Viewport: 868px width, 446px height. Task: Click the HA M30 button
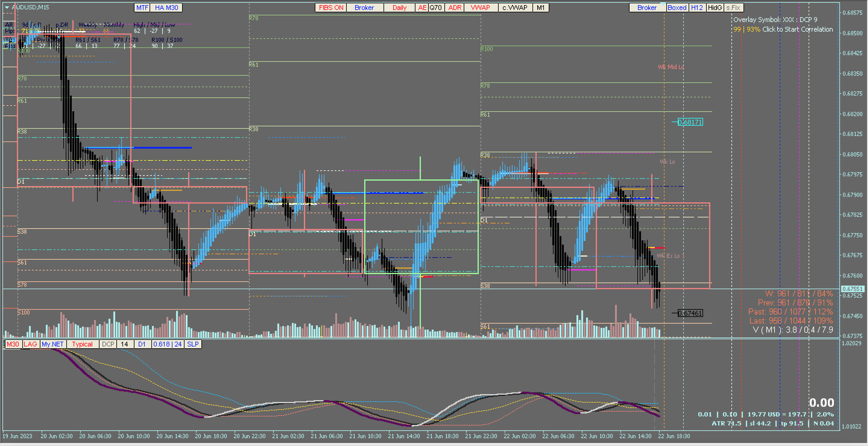click(166, 8)
